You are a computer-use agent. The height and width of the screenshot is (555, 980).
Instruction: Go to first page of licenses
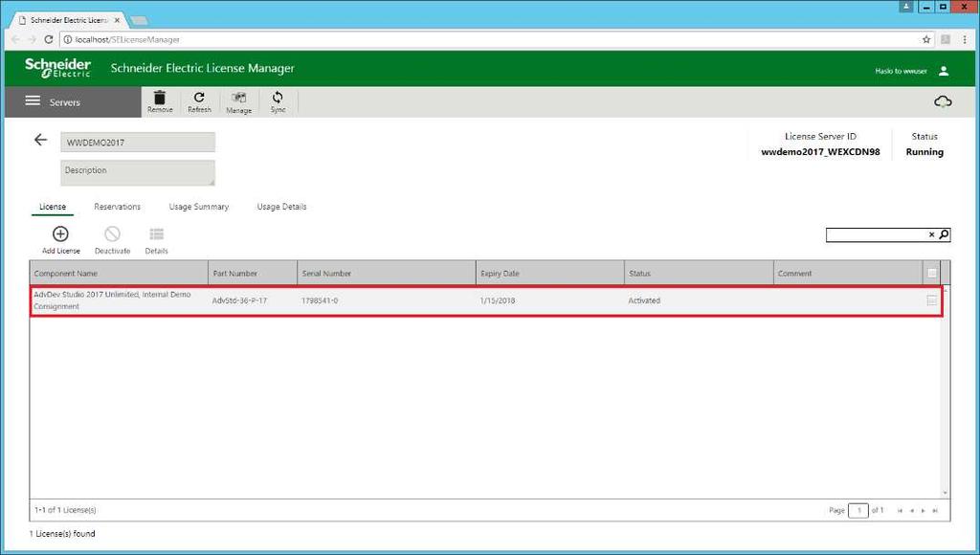point(900,511)
